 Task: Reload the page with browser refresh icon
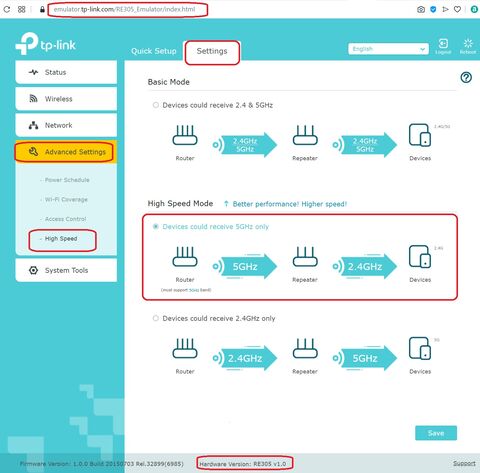pyautogui.click(x=7, y=9)
